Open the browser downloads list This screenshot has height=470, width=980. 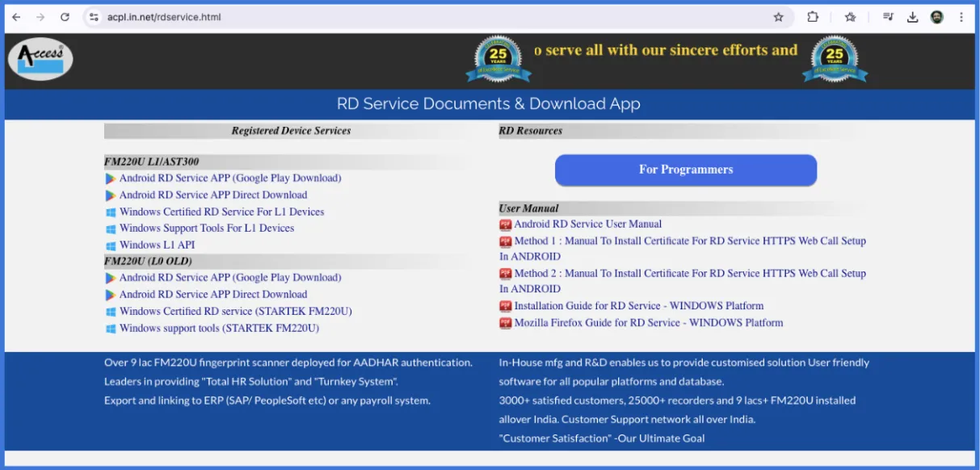click(913, 17)
